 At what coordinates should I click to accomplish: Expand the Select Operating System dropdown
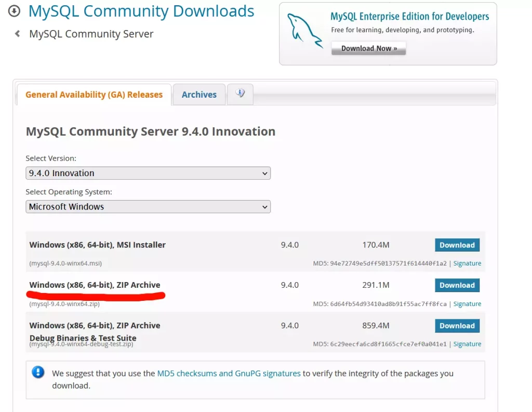point(148,207)
